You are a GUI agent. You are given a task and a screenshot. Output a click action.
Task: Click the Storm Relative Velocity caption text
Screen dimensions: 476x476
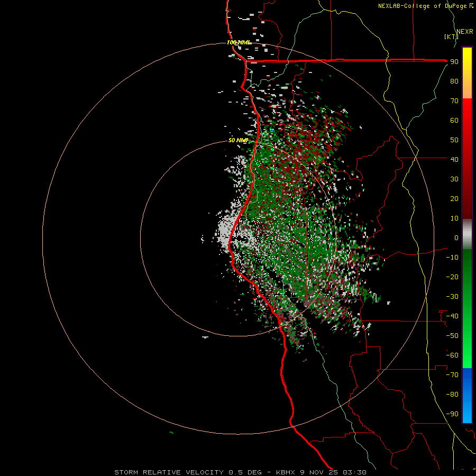tap(240, 472)
